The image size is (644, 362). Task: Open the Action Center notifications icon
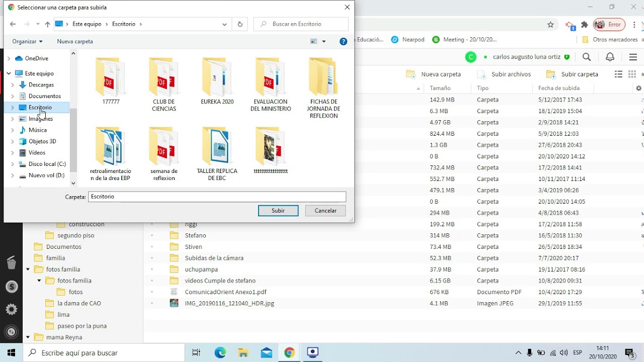point(629,353)
